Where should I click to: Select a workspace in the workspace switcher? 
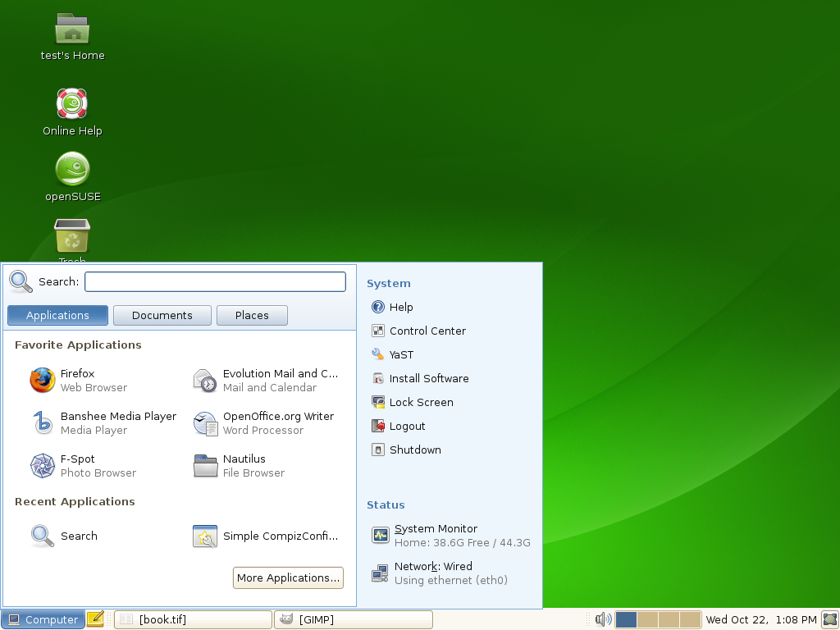pyautogui.click(x=627, y=619)
